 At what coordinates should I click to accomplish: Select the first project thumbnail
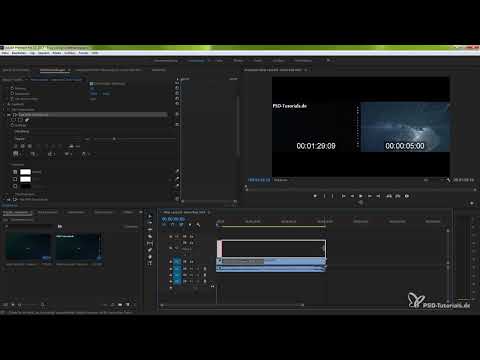[x=28, y=247]
